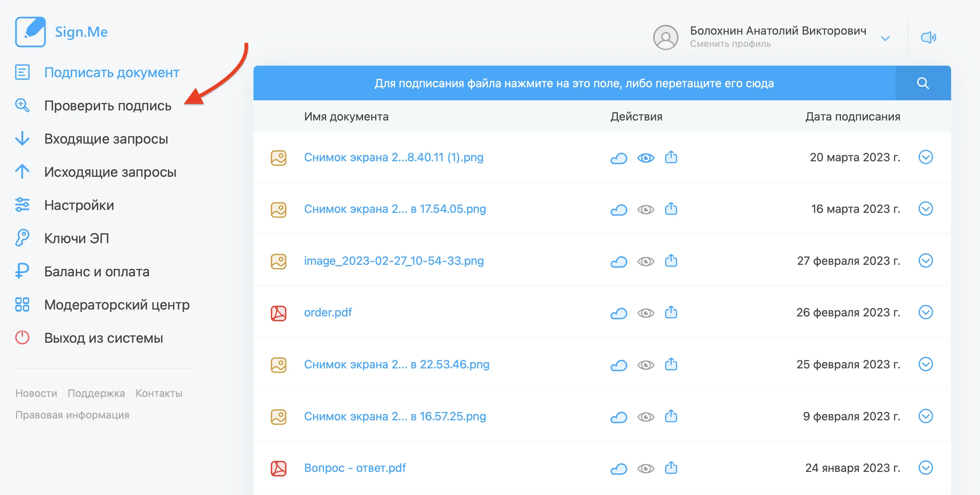Toggle eye view for Снимок экрана 2...8.40.11 (1).png
The width and height of the screenshot is (980, 495).
click(x=646, y=158)
